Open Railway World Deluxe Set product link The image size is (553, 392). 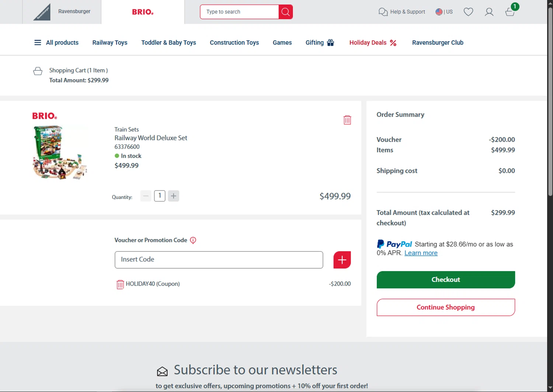[x=151, y=138]
